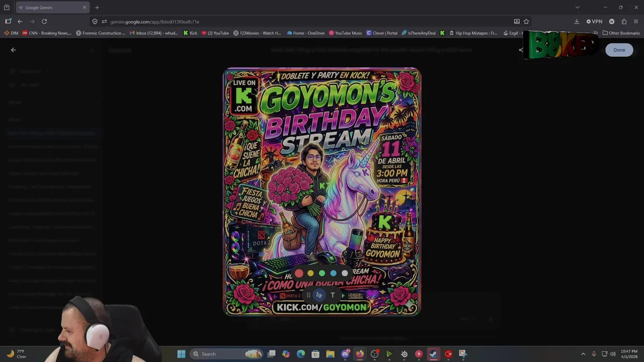Open site tracking protection shield
This screenshot has width=644, height=362.
(95, 22)
